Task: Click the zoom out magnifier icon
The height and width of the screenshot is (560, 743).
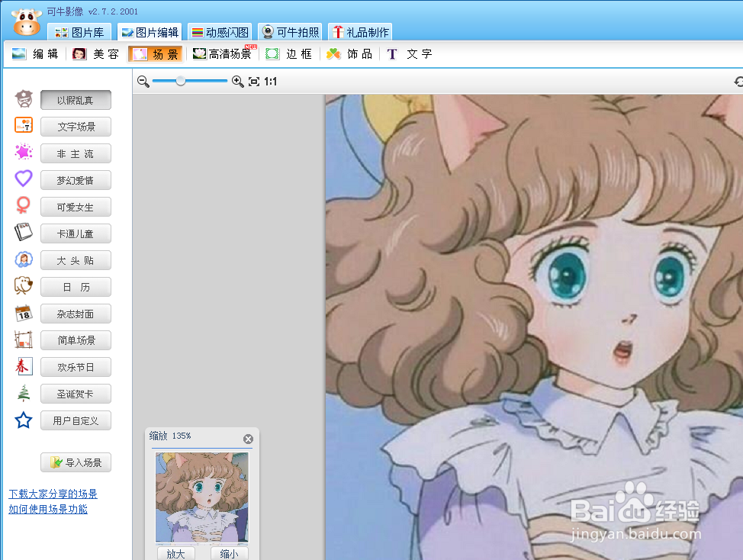Action: click(x=143, y=82)
